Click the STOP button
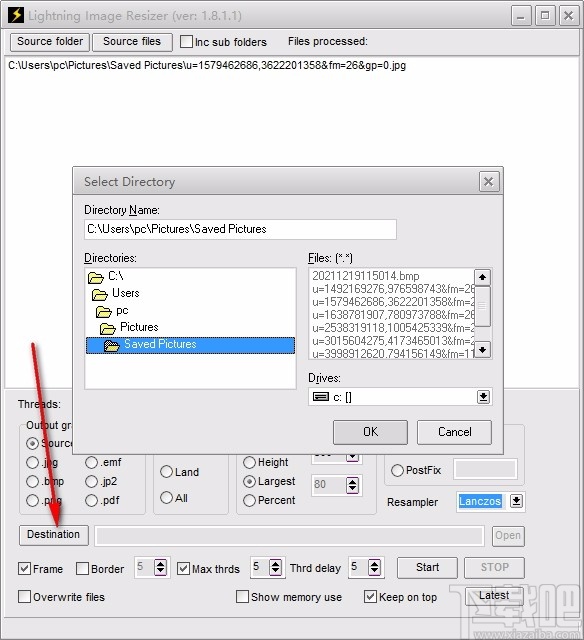Viewport: 584px width, 640px height. (x=494, y=568)
